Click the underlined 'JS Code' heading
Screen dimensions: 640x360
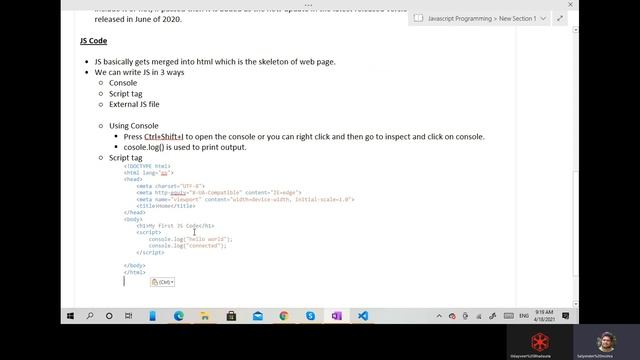(x=93, y=41)
